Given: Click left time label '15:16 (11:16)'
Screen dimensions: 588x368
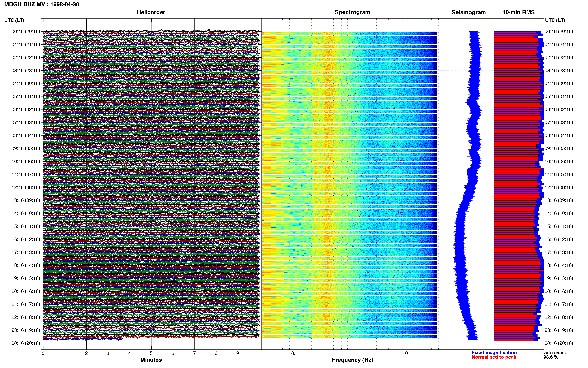Looking at the screenshot, I should (x=26, y=226).
